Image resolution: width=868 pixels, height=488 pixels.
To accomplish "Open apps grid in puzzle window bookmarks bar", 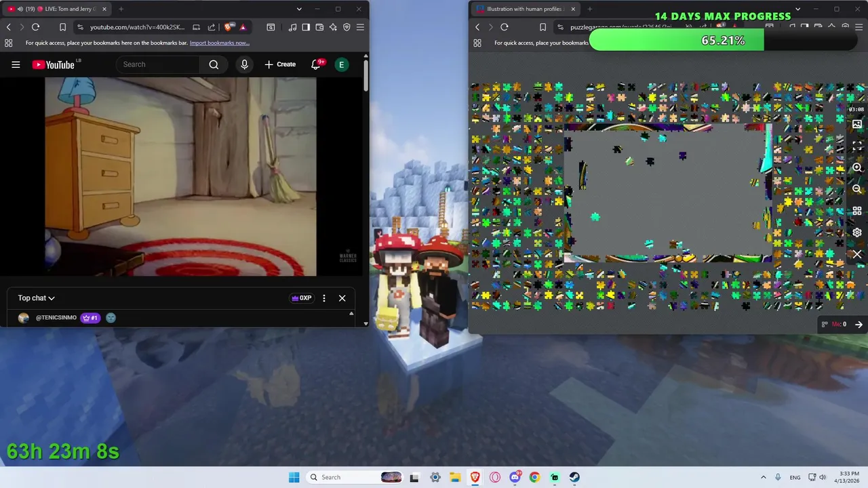I will coord(477,43).
